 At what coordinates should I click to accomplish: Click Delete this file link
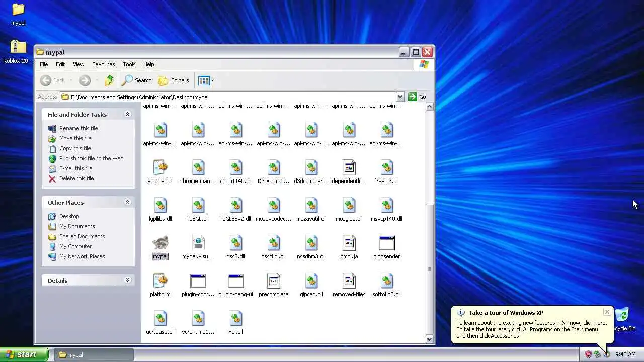click(76, 178)
